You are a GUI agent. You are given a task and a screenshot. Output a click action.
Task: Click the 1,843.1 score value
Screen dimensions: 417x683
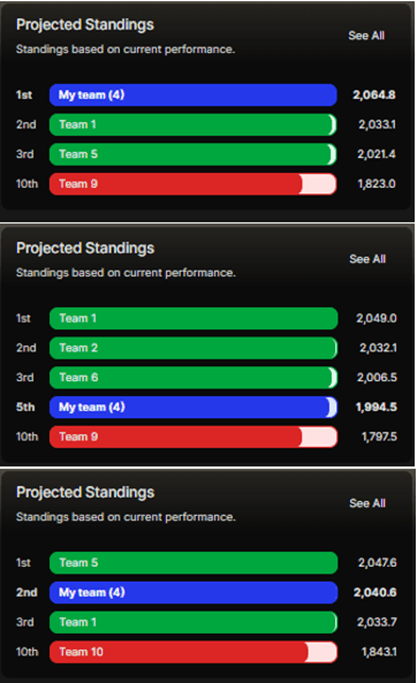[379, 652]
